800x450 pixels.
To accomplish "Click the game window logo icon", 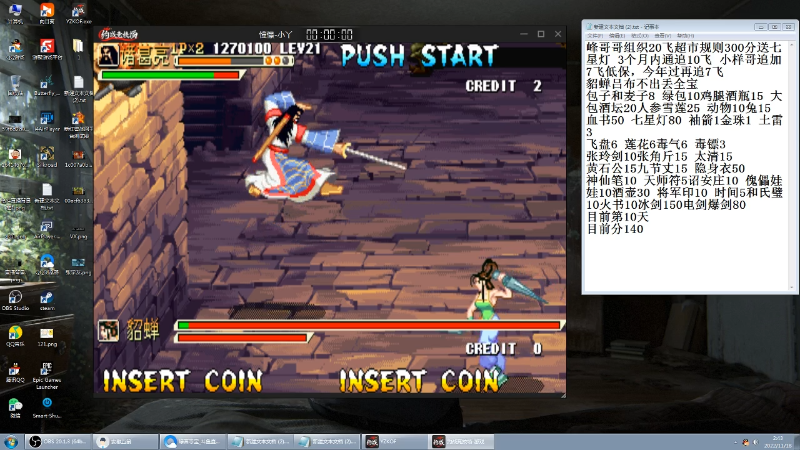I will [x=119, y=34].
